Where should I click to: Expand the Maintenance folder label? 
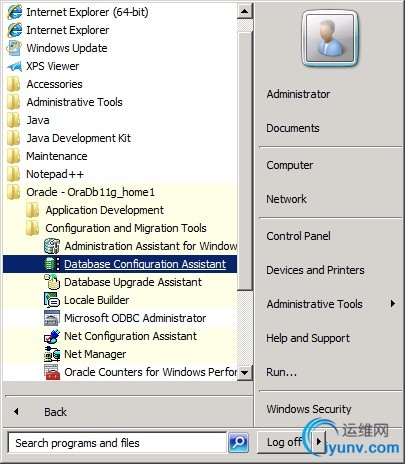[x=57, y=156]
